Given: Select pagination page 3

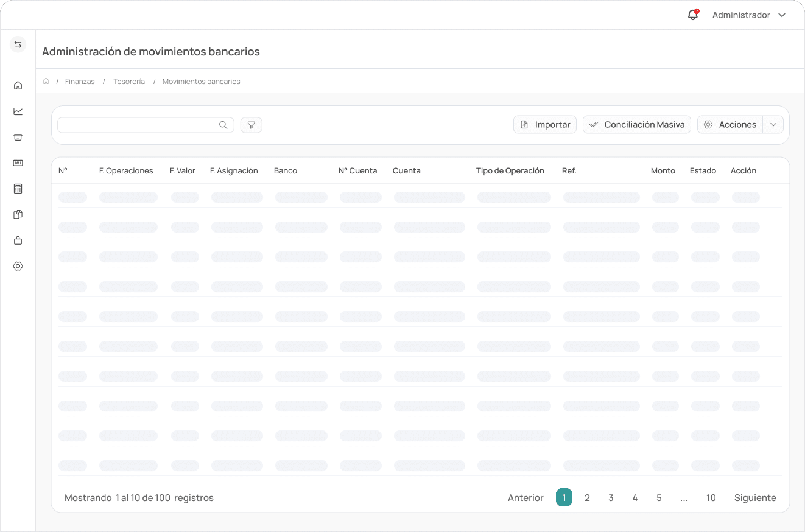Looking at the screenshot, I should (611, 497).
